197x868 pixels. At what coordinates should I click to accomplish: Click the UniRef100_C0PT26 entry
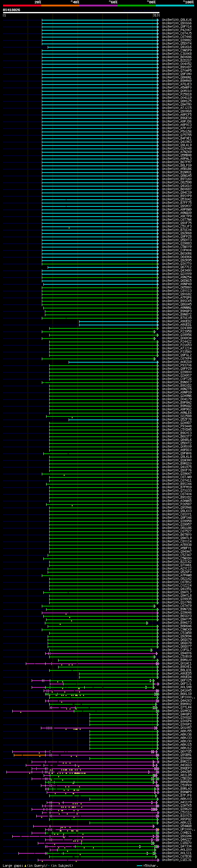pyautogui.click(x=176, y=379)
